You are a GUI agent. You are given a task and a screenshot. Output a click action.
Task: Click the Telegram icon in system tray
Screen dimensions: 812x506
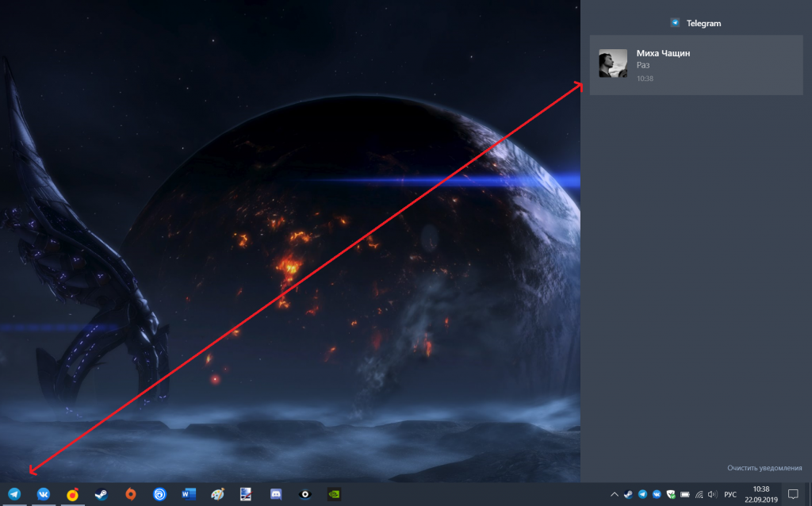point(642,495)
